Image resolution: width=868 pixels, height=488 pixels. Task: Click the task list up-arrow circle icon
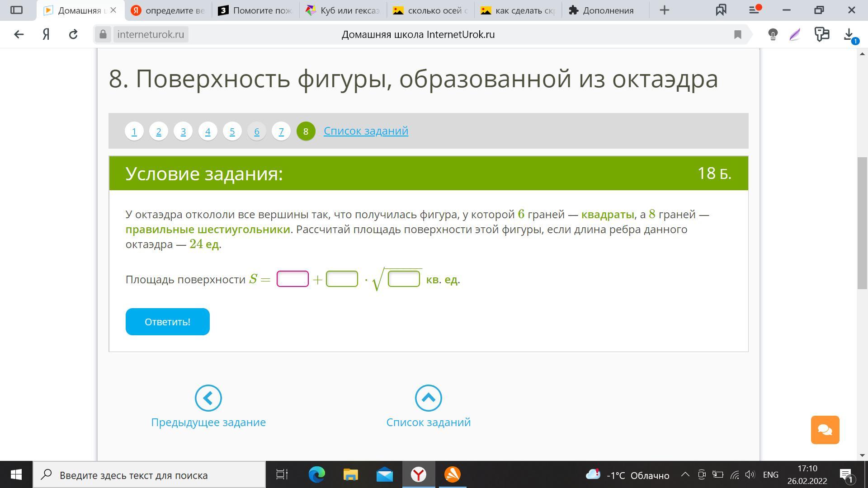pyautogui.click(x=428, y=398)
